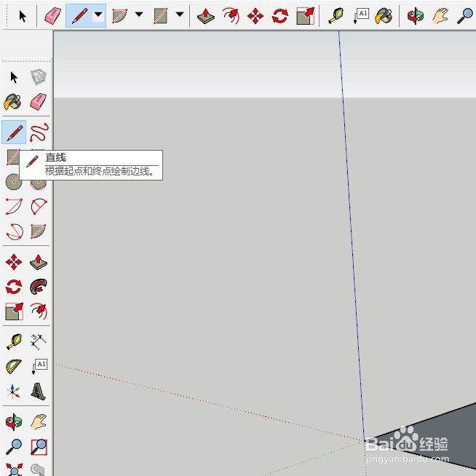Select the Offset tool in the left tool palette

(x=39, y=312)
